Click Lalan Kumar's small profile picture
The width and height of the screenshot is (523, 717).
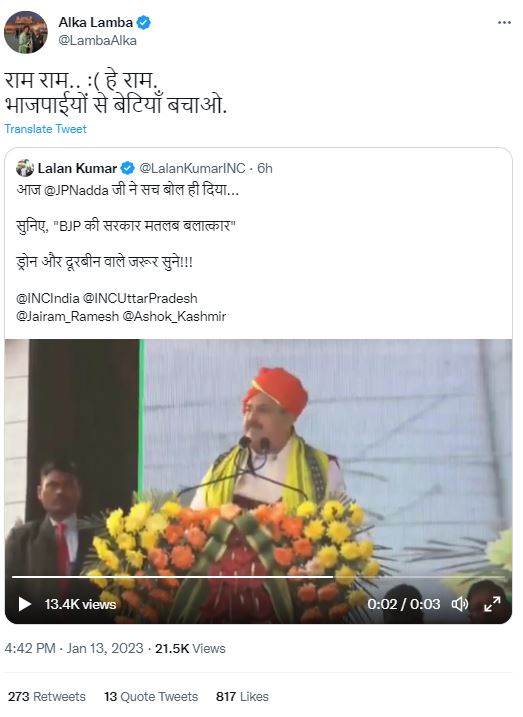click(x=25, y=168)
